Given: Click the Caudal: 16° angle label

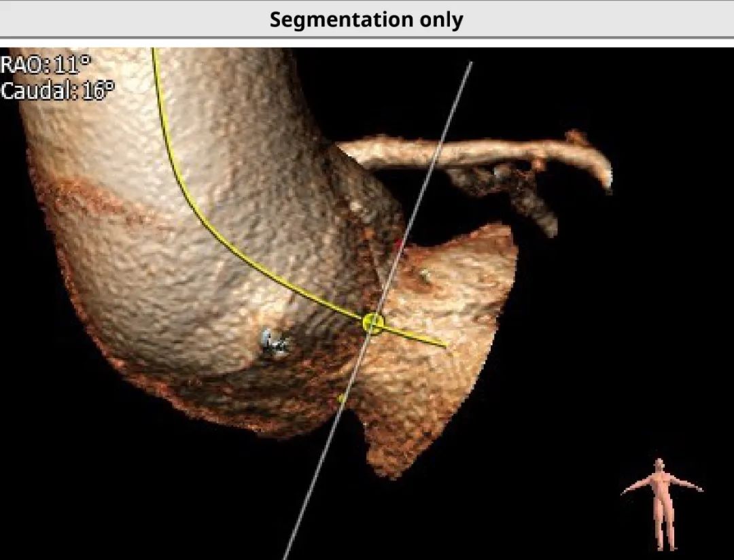Looking at the screenshot, I should click(x=57, y=90).
